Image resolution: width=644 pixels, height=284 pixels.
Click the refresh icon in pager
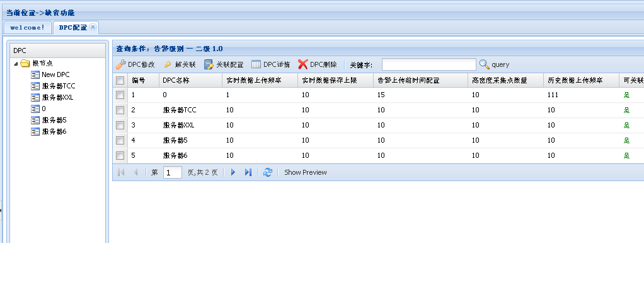click(268, 172)
